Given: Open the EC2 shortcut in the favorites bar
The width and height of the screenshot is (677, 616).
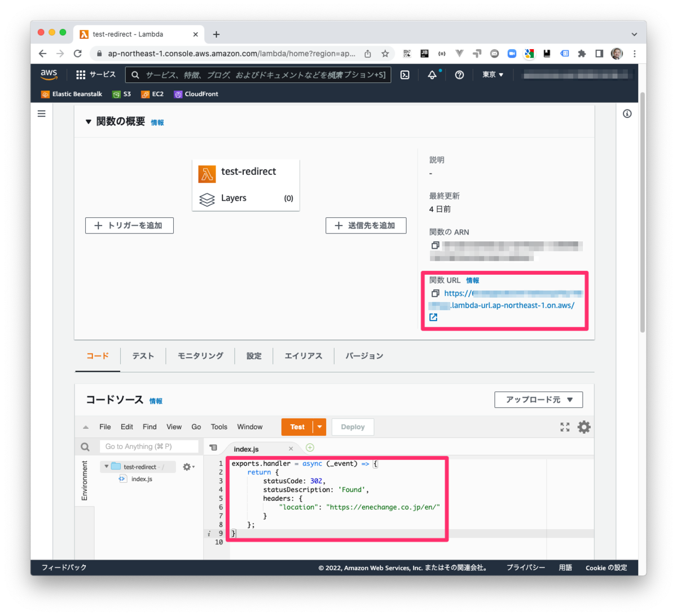Looking at the screenshot, I should pyautogui.click(x=152, y=94).
